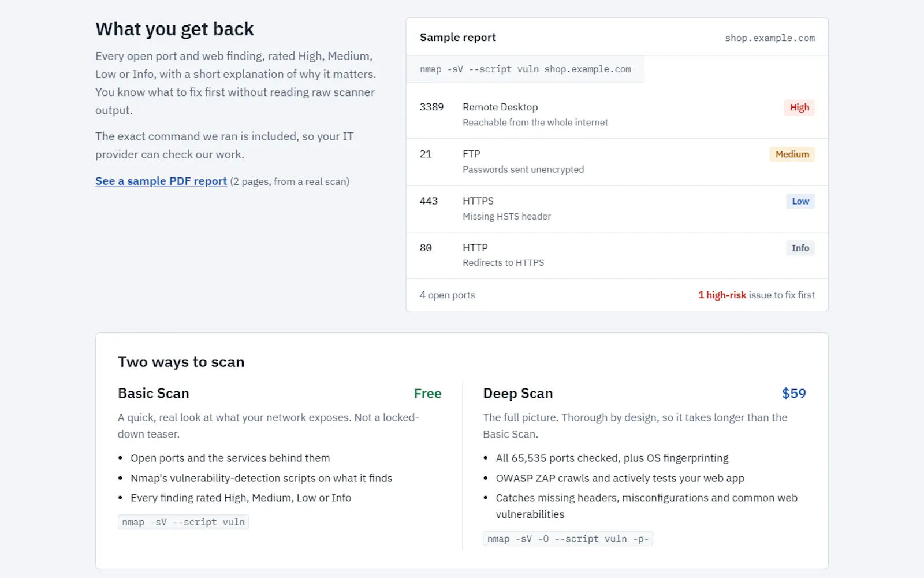Click the shop.example.com label in report header
924x578 pixels.
pos(770,38)
